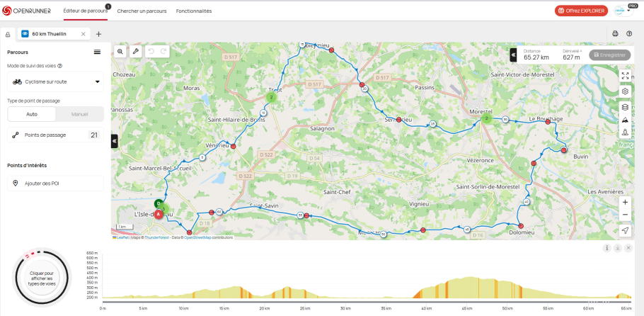Click Ajouter des POI button
The height and width of the screenshot is (316, 644).
[55, 184]
